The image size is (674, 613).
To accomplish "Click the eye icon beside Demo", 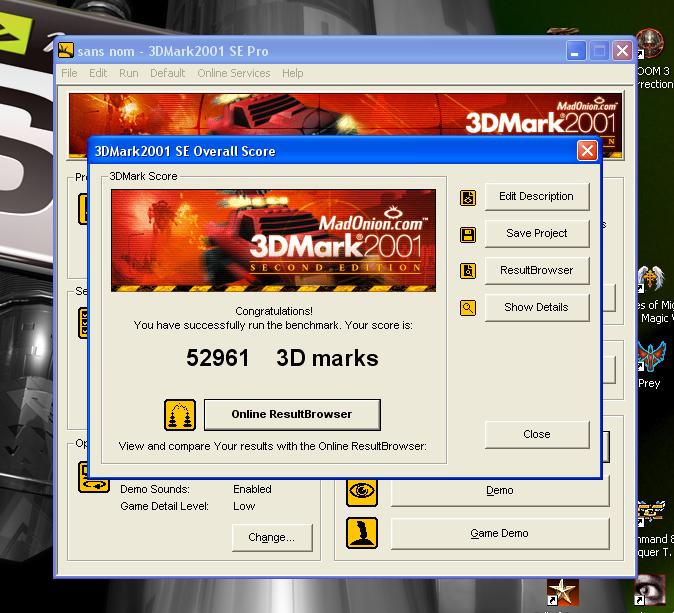I will (362, 491).
